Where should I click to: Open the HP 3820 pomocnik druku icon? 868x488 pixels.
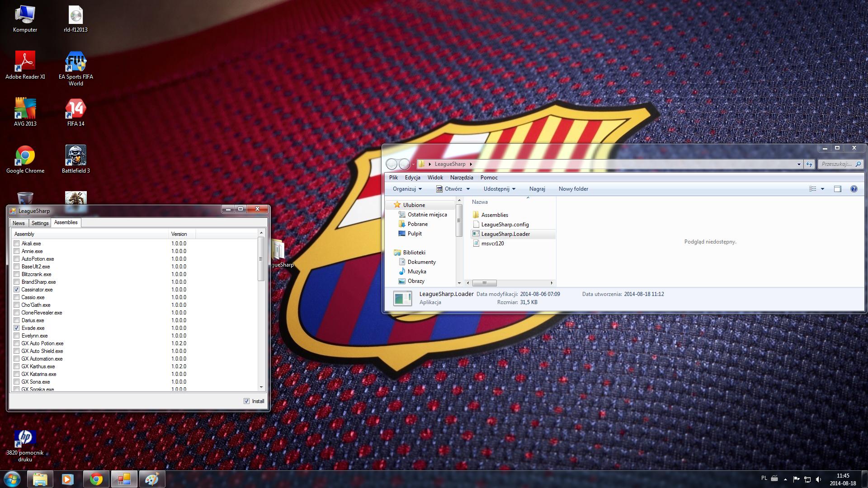coord(25,446)
